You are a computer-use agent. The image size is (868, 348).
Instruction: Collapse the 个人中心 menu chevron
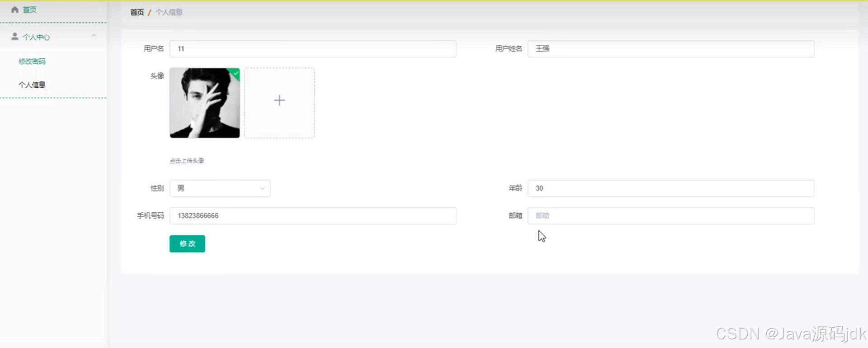coord(94,36)
